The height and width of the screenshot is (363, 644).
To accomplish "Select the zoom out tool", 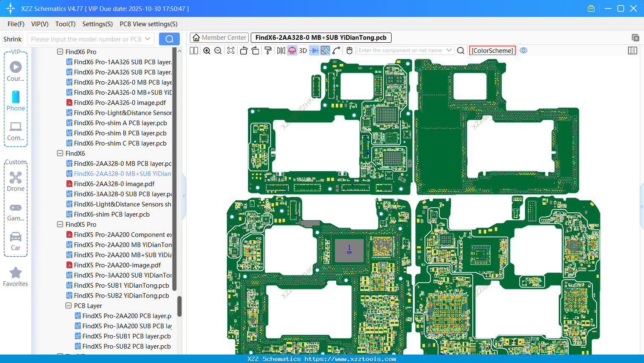I will [217, 50].
